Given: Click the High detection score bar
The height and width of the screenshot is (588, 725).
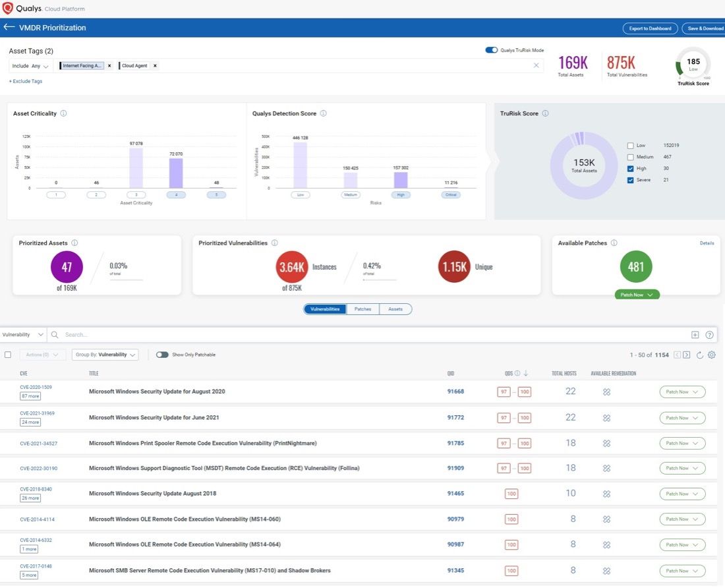Looking at the screenshot, I should pos(401,180).
